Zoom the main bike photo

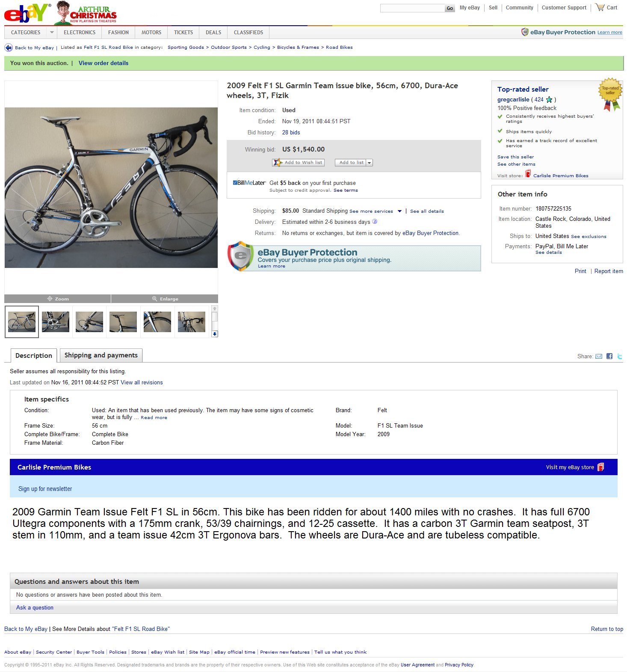click(x=58, y=299)
